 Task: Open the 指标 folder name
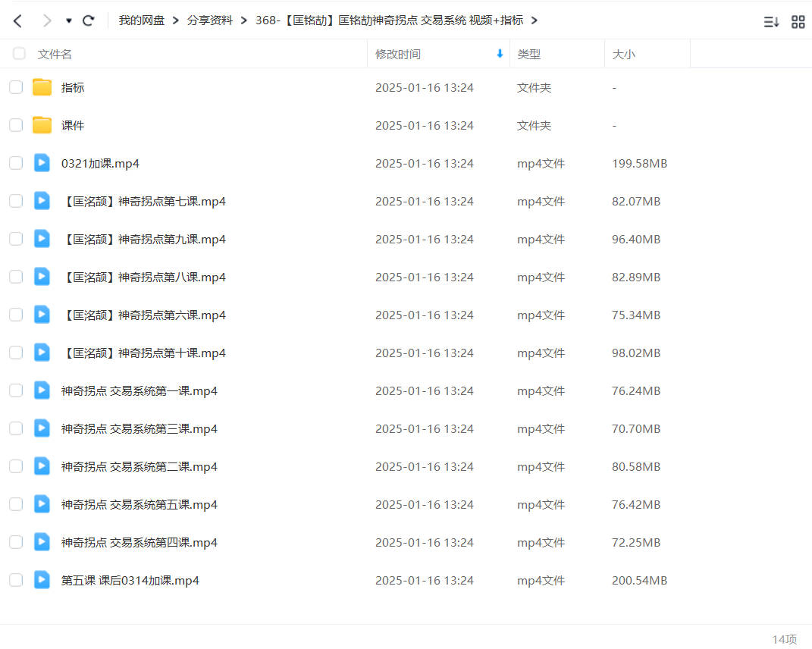[x=73, y=87]
